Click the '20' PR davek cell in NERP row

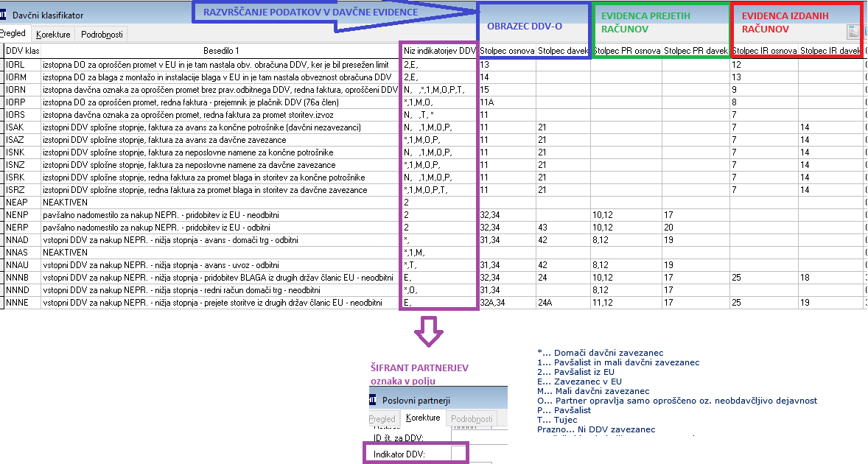tap(696, 228)
